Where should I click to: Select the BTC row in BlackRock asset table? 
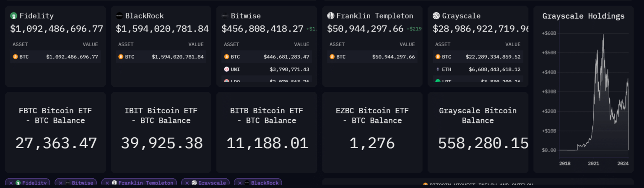[161, 57]
